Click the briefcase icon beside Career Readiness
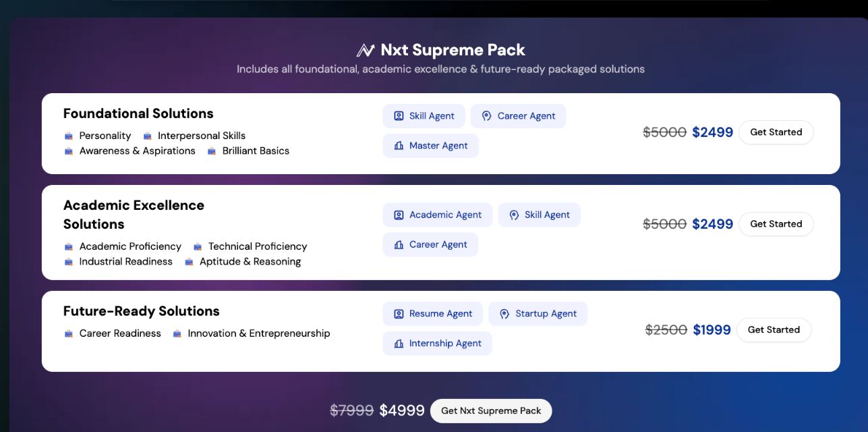 [x=69, y=333]
